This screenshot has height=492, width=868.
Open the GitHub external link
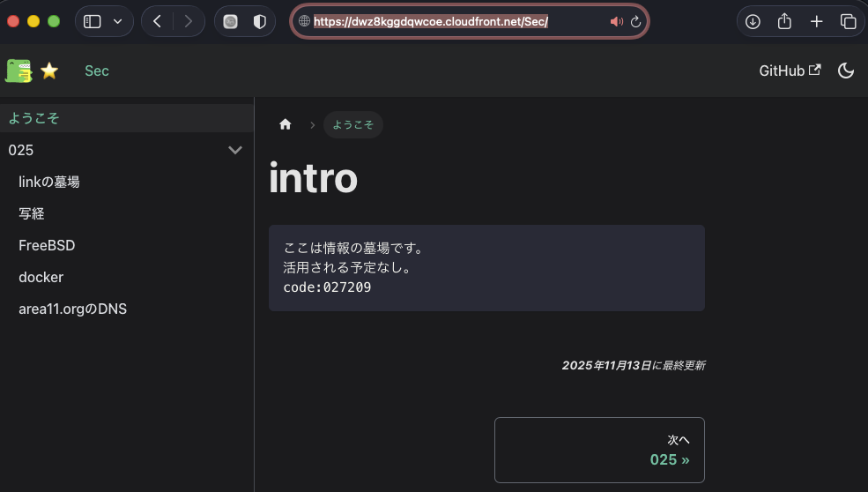790,71
